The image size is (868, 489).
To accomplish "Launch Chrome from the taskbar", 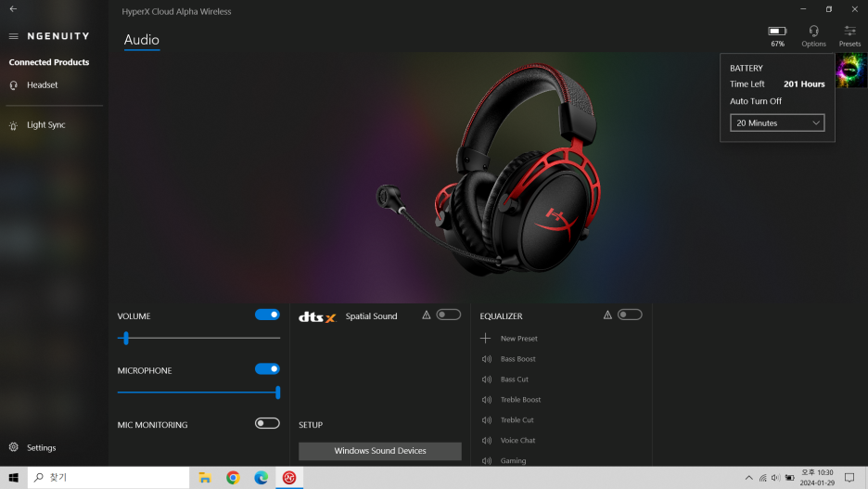I will 233,477.
